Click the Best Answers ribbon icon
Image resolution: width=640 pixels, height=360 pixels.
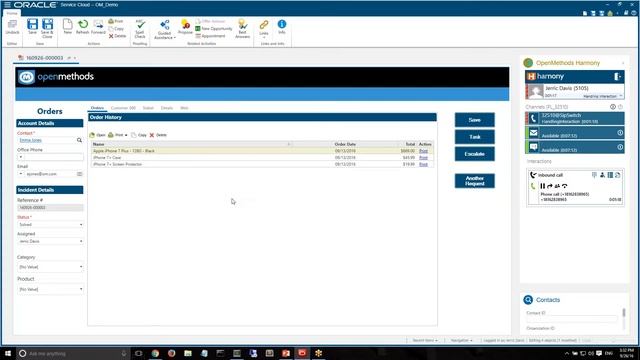[x=242, y=29]
